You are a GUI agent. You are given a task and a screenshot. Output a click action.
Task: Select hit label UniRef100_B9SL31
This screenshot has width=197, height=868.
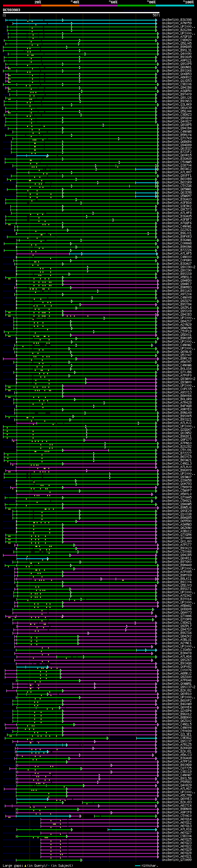(x=177, y=50)
